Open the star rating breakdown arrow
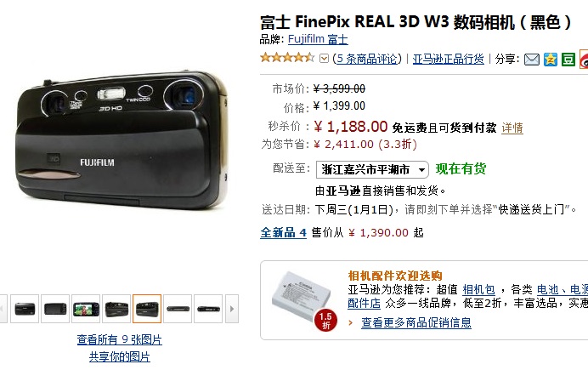588x370 pixels. 324,59
